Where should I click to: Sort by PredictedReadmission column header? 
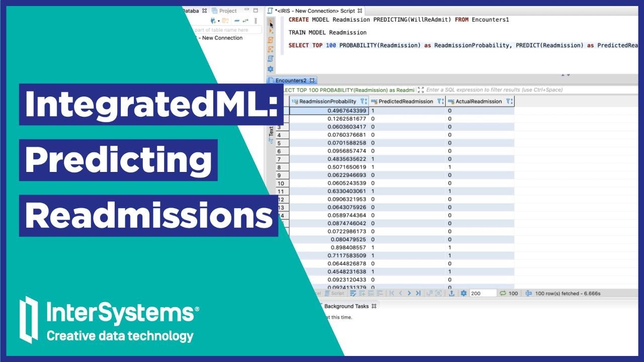pos(406,102)
